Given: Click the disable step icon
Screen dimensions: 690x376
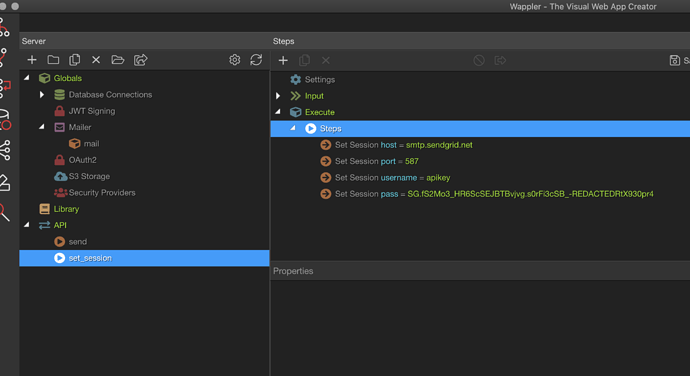Looking at the screenshot, I should coord(479,60).
